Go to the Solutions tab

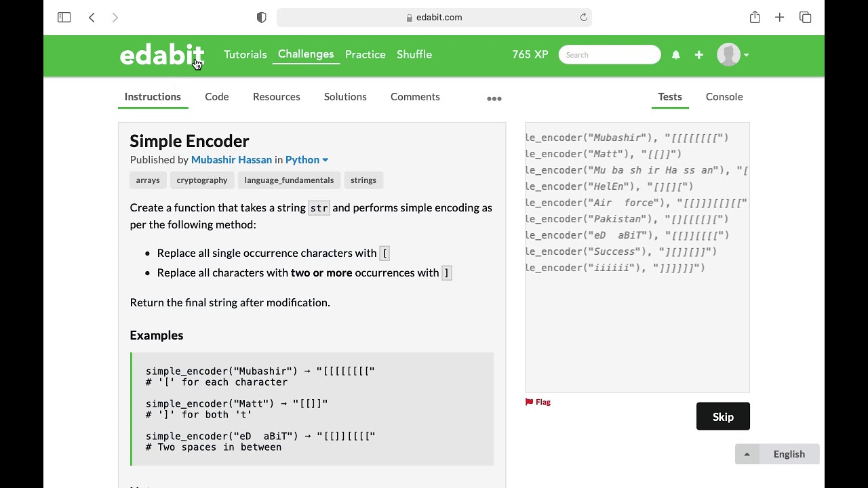point(345,97)
